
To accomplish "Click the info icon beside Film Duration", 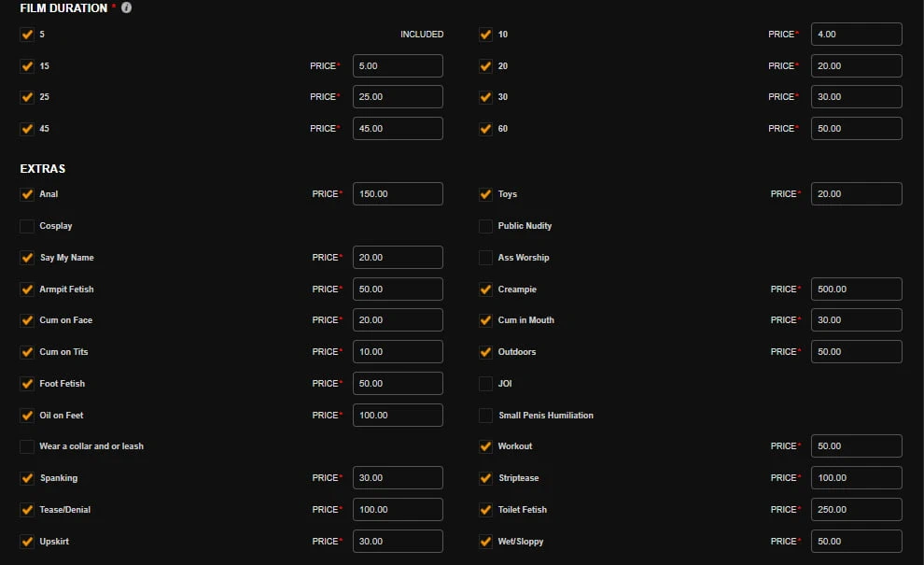I will [126, 7].
